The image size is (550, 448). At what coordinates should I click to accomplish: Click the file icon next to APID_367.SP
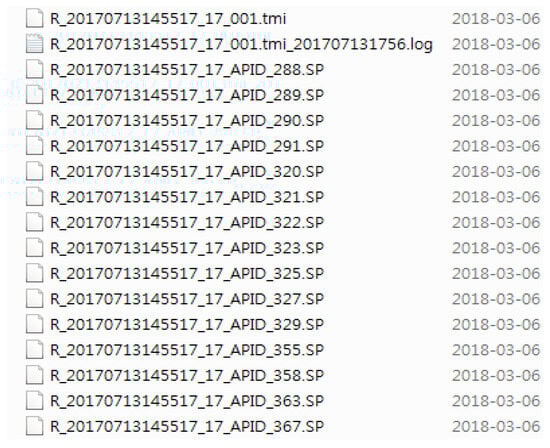[34, 427]
